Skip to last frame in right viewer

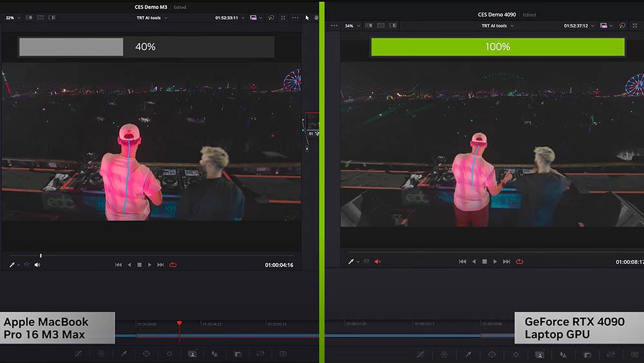pyautogui.click(x=506, y=262)
